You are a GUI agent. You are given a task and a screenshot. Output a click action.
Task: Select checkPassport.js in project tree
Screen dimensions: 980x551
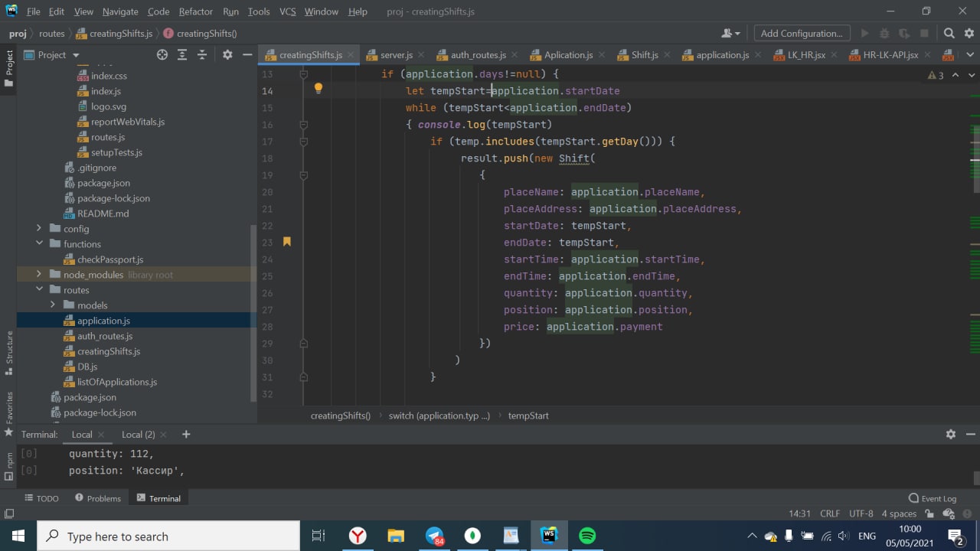click(x=110, y=259)
